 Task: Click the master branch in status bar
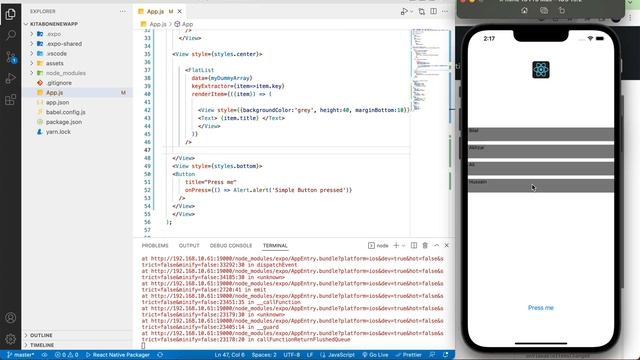click(21, 355)
